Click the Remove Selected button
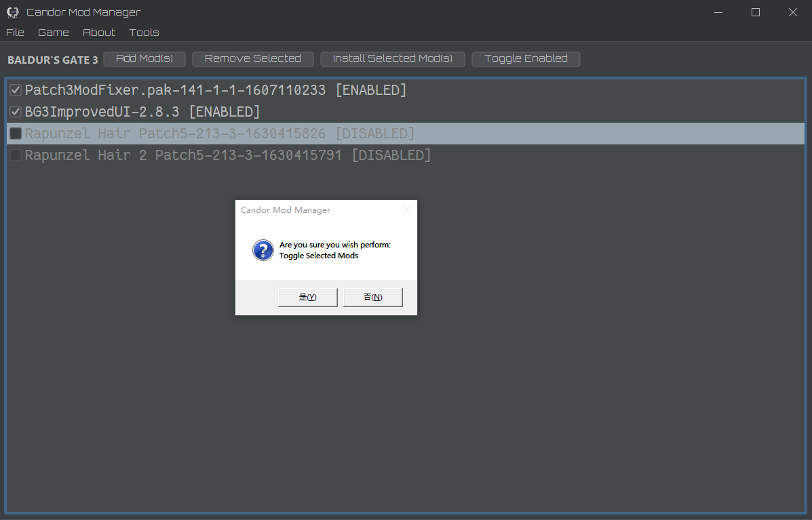The height and width of the screenshot is (520, 812). click(253, 59)
